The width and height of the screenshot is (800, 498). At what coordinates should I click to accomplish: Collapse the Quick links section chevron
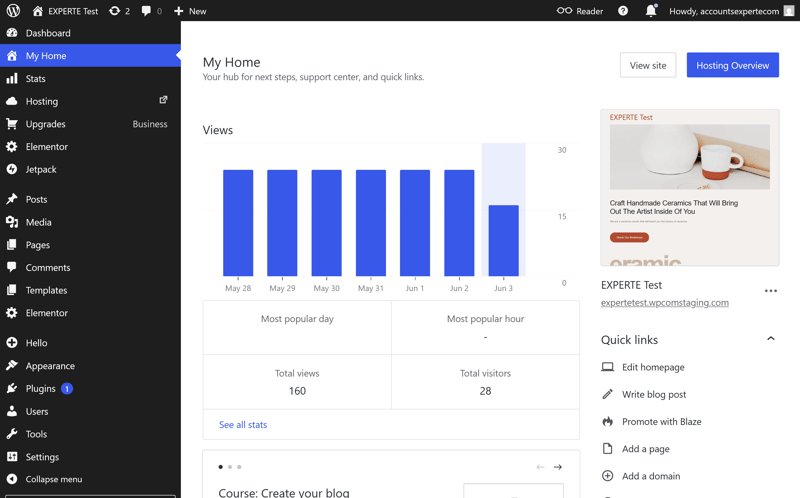pos(771,339)
